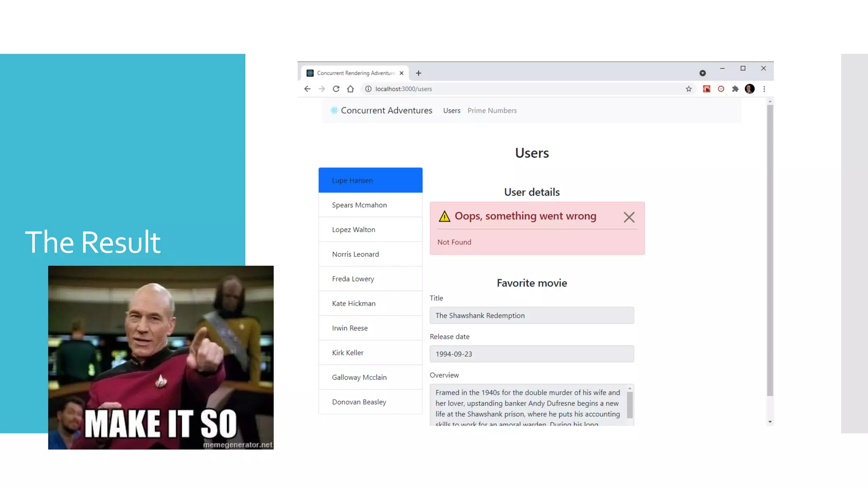
Task: Click the browser home icon
Action: (x=351, y=89)
